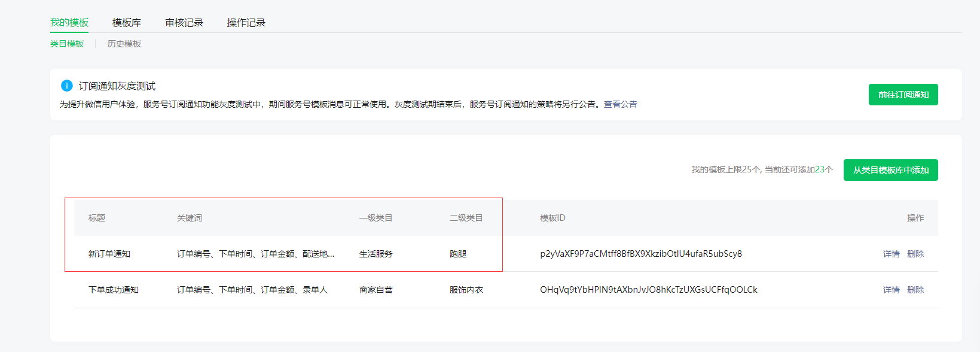Switch to the 我的模板 tab
This screenshot has height=352, width=980.
click(69, 23)
